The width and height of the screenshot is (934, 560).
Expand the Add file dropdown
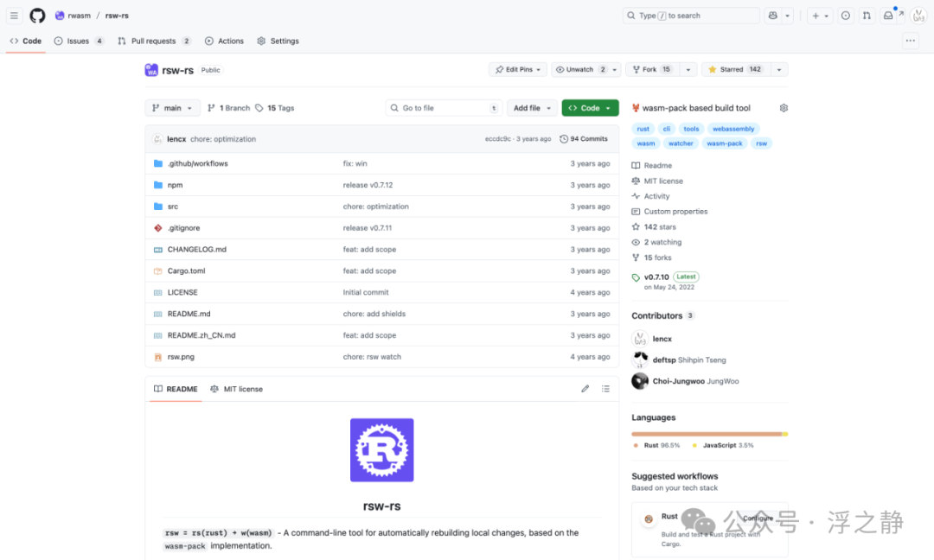click(x=532, y=108)
